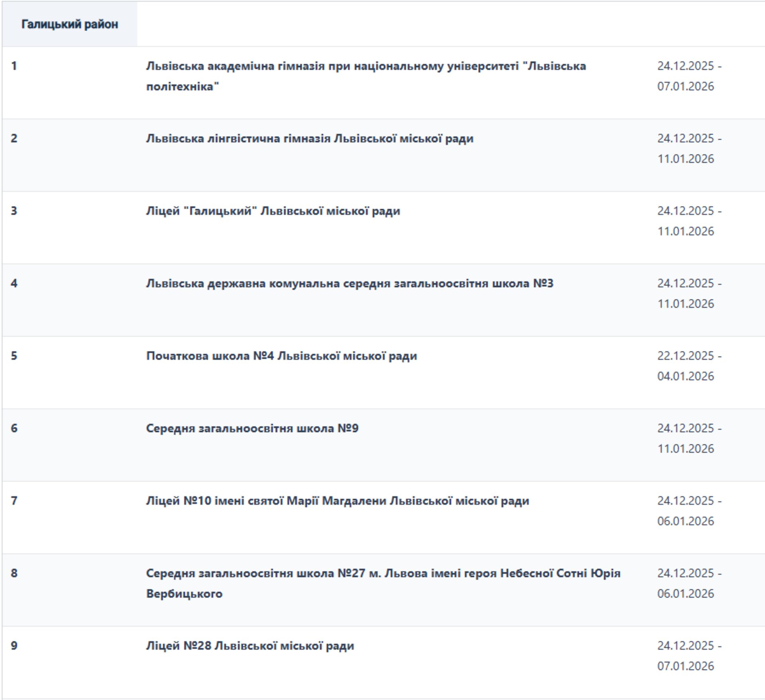Image resolution: width=765 pixels, height=700 pixels.
Task: Click date range for Ліцей №10
Action: [689, 511]
